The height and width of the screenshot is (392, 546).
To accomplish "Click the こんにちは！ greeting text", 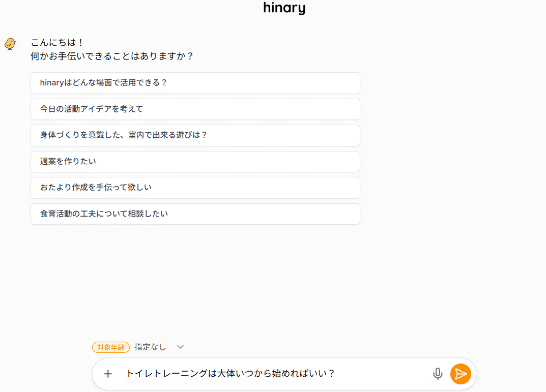I will (x=57, y=42).
